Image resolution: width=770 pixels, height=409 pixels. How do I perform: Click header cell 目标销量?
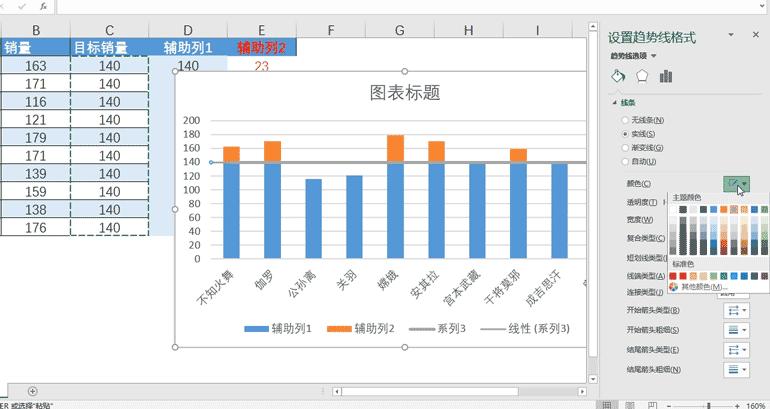click(110, 48)
